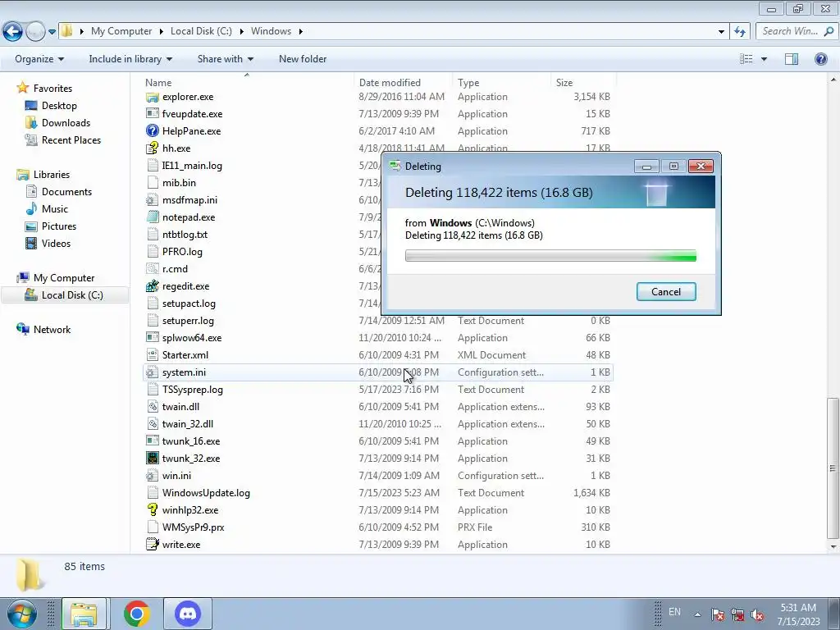The image size is (840, 630).
Task: Select the fveupdate.exe file icon
Action: 153,113
